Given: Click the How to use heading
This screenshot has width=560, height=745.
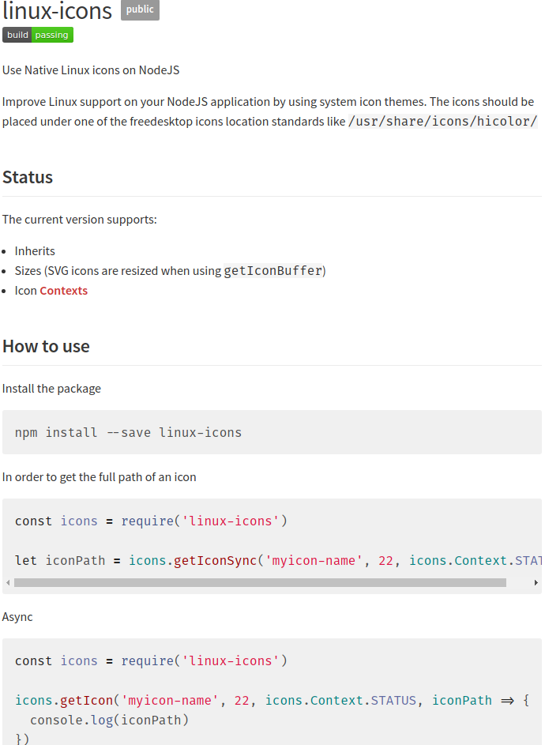Looking at the screenshot, I should point(46,346).
